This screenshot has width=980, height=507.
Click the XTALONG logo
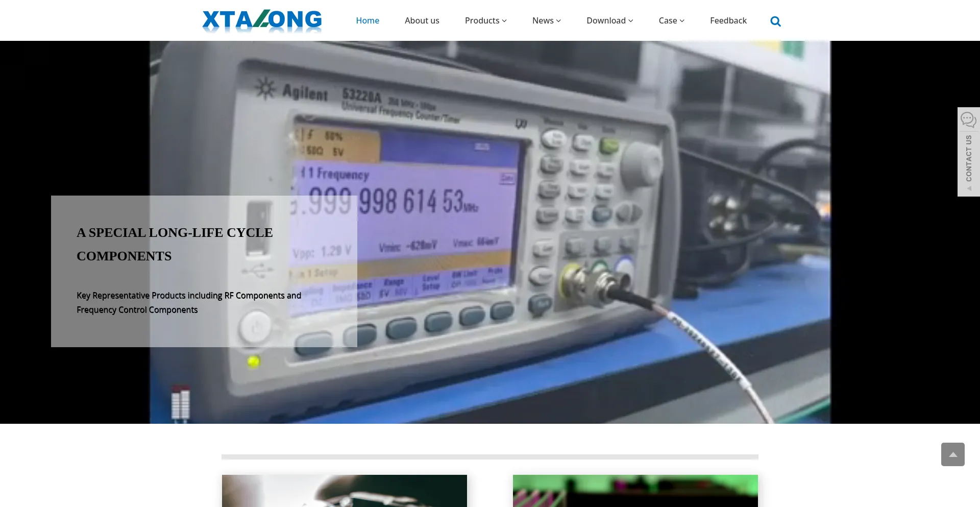(262, 21)
